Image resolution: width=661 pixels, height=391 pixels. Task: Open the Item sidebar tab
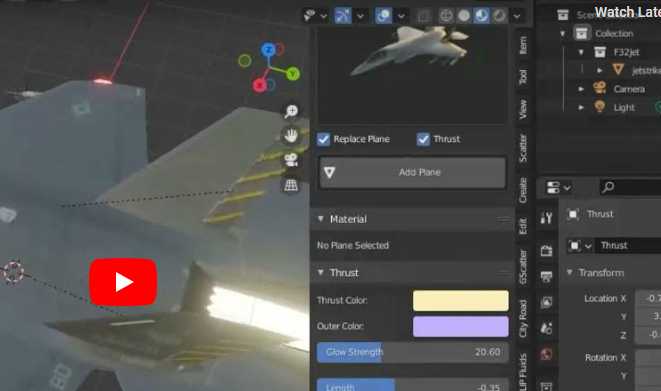pos(523,45)
